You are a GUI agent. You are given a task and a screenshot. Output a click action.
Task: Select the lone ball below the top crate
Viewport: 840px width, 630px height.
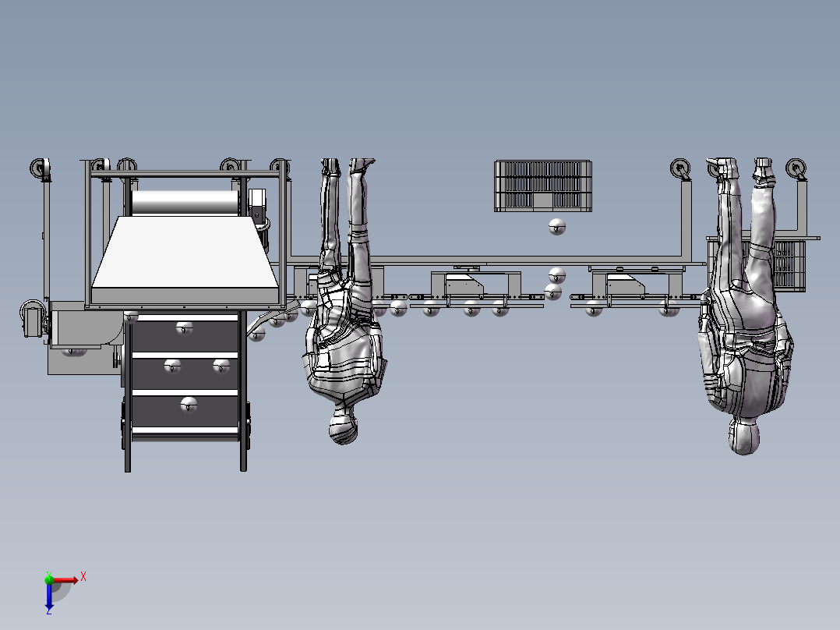[x=557, y=227]
